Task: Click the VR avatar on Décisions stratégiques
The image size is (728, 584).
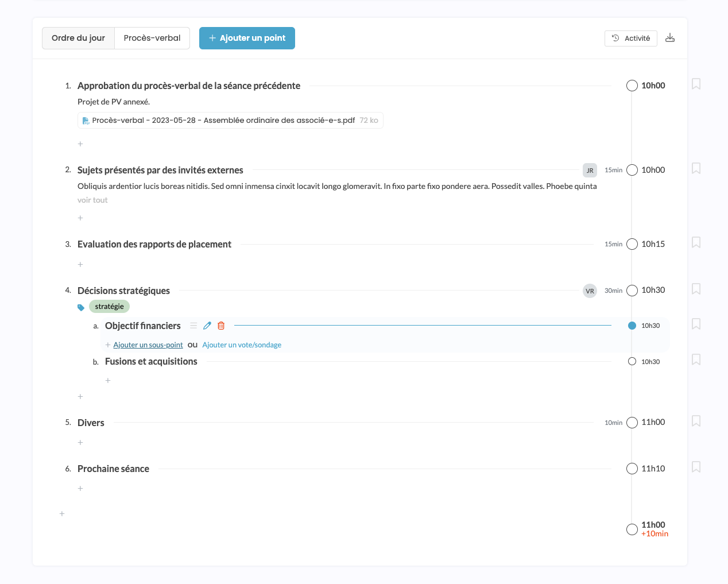Action: click(x=590, y=291)
